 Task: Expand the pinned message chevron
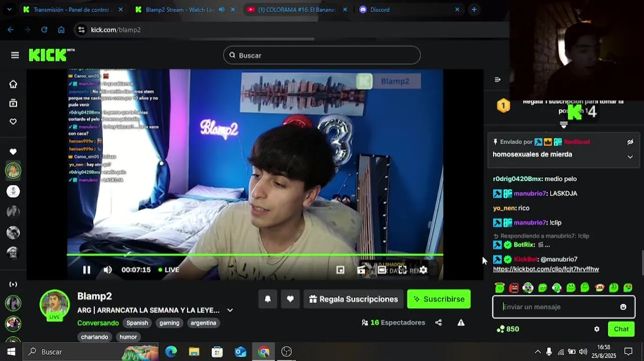pos(630,156)
